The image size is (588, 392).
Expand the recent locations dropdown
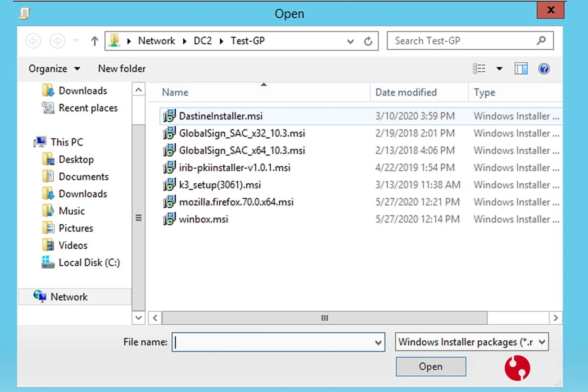(77, 41)
